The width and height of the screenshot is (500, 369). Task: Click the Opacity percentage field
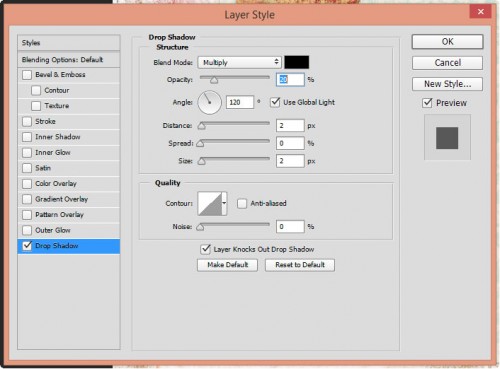290,80
